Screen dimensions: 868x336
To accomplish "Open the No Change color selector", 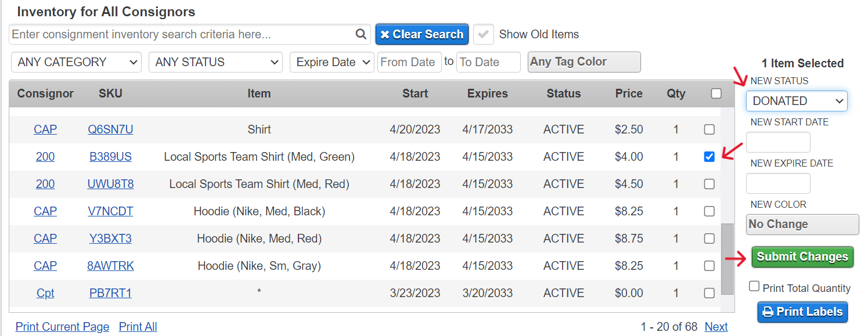I will point(802,225).
